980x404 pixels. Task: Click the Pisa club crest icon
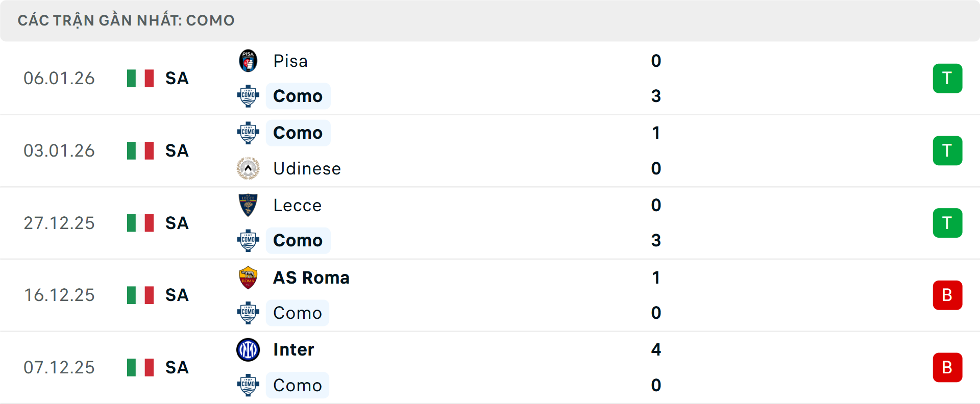pyautogui.click(x=248, y=61)
